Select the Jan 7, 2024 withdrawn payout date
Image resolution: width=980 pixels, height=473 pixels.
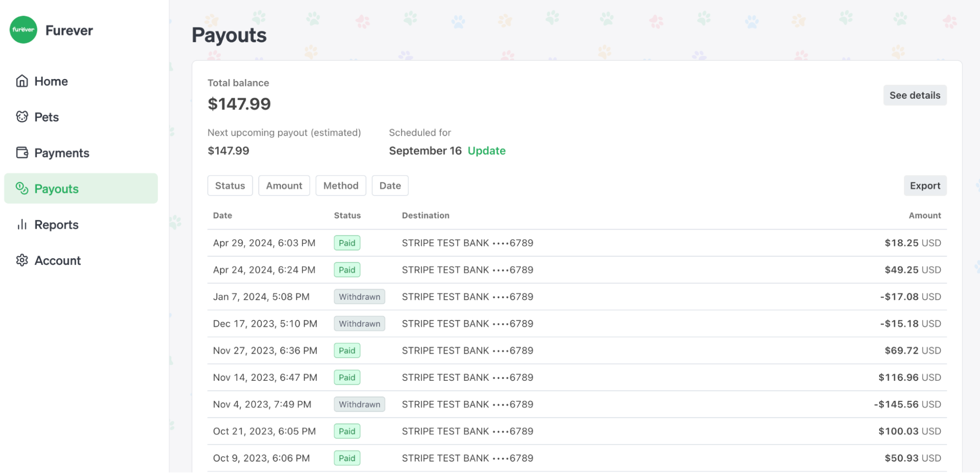(261, 297)
